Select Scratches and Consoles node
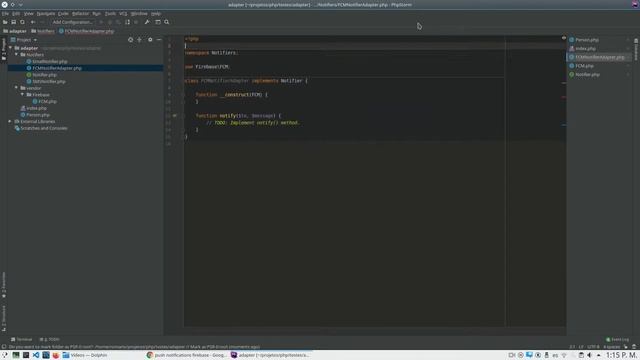The image size is (640, 360). pyautogui.click(x=41, y=128)
